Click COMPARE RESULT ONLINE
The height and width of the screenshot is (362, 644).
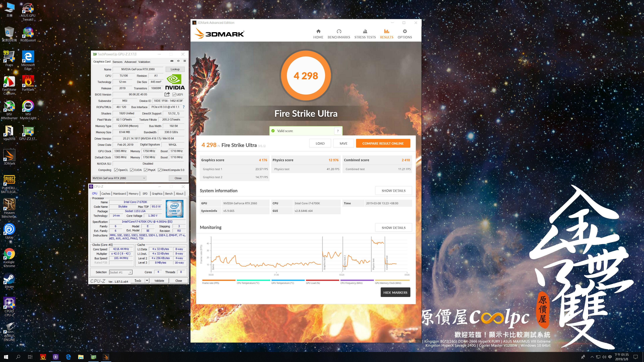(x=383, y=143)
